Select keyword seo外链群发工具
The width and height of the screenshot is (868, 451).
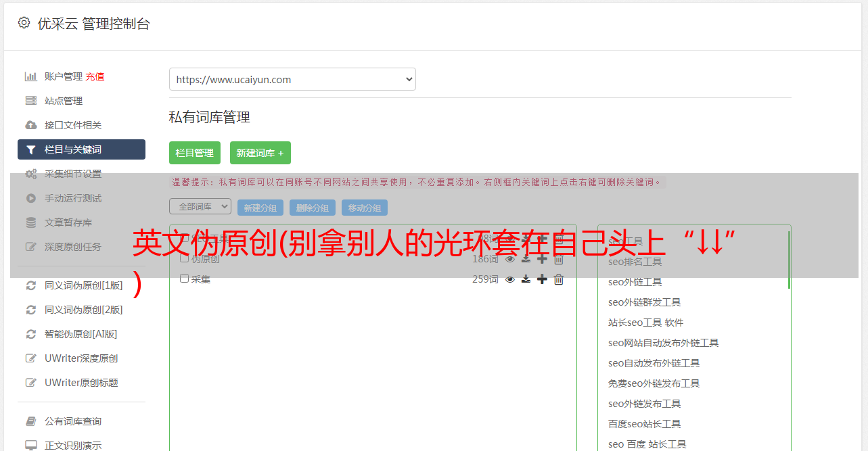(x=645, y=302)
